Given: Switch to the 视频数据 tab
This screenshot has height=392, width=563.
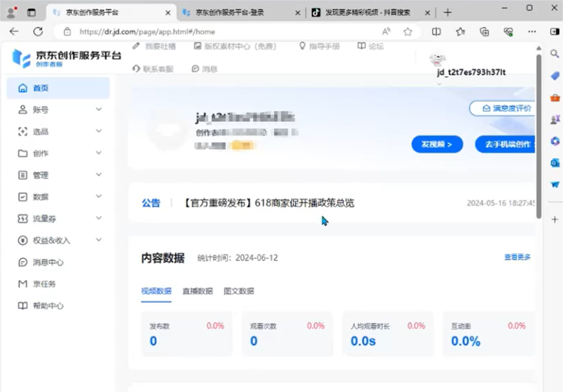Looking at the screenshot, I should [156, 291].
